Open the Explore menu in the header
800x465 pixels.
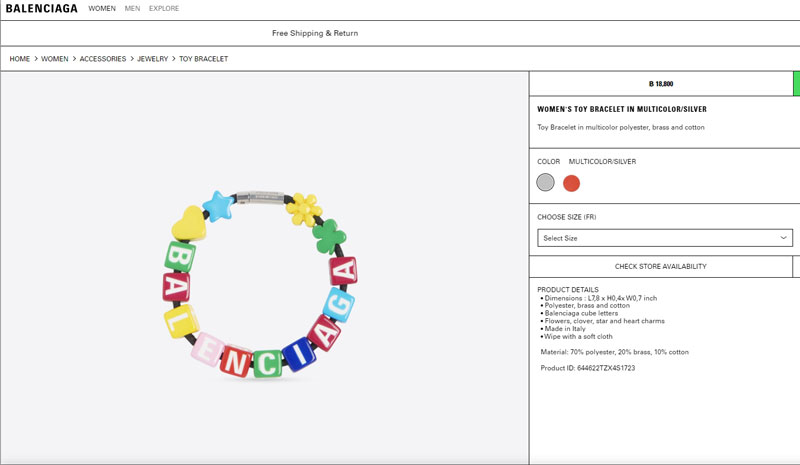(164, 8)
